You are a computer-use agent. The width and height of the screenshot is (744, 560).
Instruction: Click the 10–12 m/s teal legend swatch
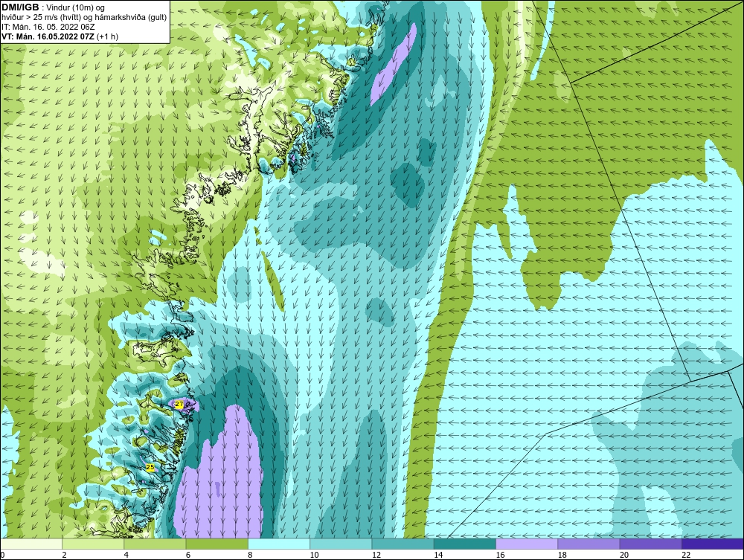coord(341,544)
